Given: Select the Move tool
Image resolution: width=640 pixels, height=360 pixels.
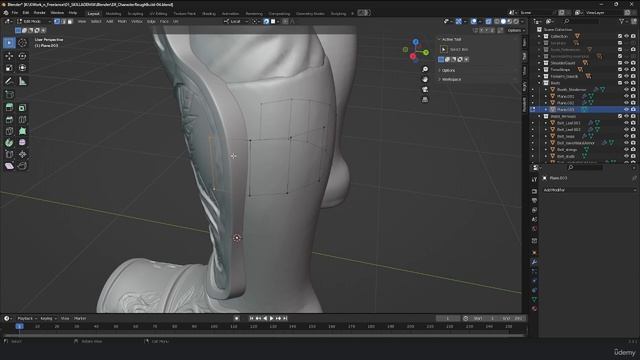Looking at the screenshot, I should pyautogui.click(x=9, y=56).
